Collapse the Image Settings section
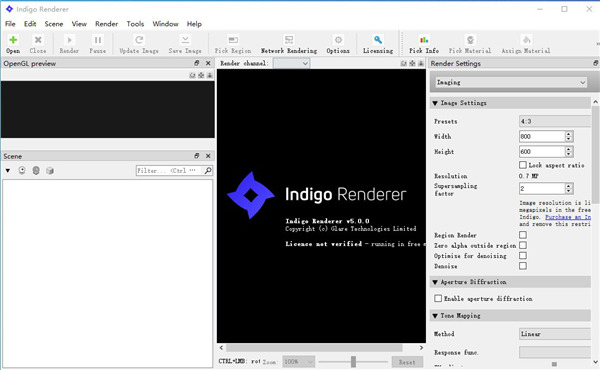 (x=435, y=103)
